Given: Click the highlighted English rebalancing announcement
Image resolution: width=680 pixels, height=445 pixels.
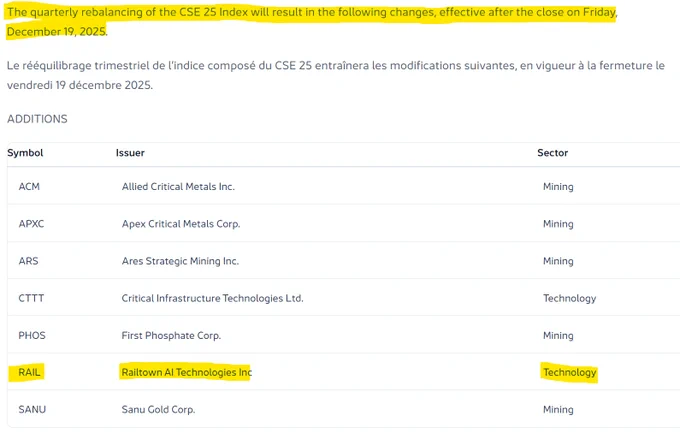Looking at the screenshot, I should coord(311,22).
